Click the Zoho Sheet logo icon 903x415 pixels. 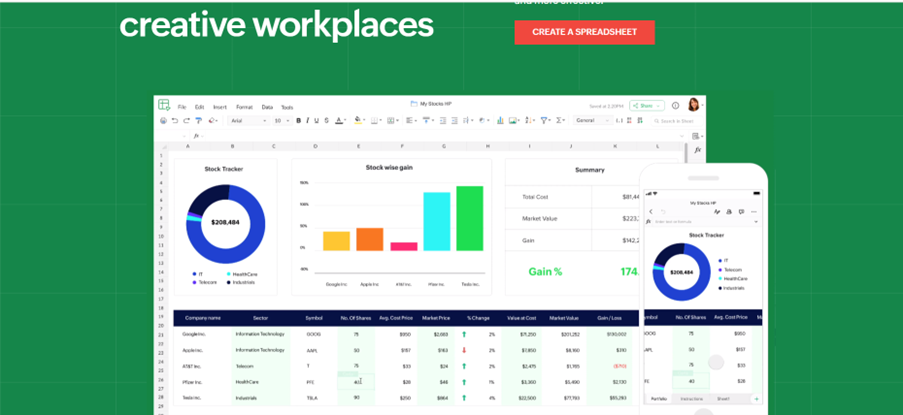(164, 105)
